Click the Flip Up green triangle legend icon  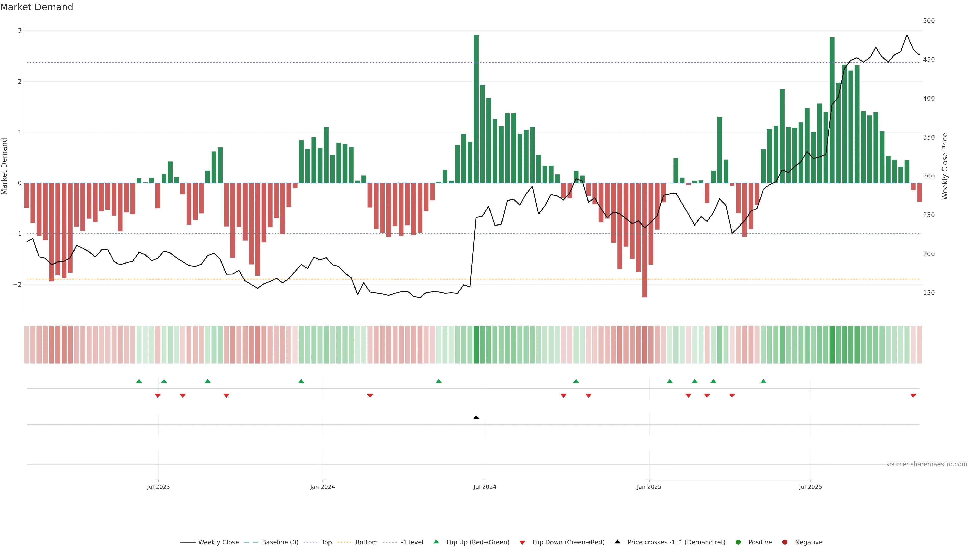coord(436,542)
